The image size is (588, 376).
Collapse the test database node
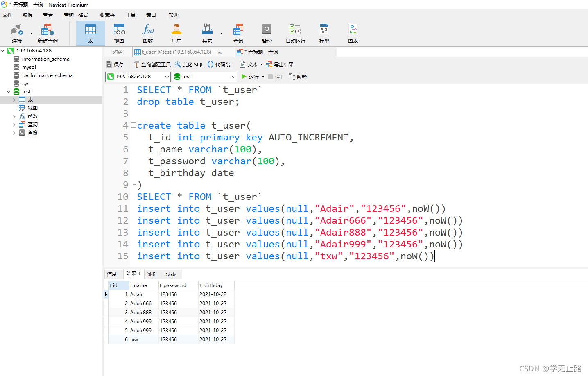tap(9, 92)
